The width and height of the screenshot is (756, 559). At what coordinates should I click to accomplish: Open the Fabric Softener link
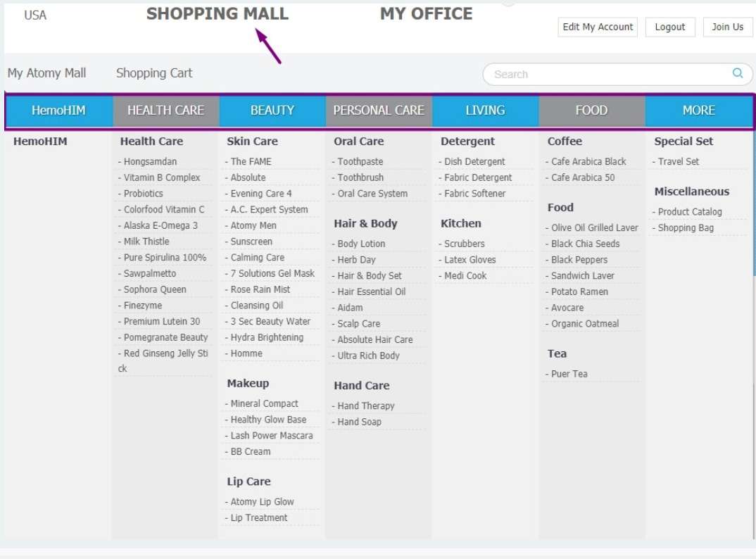(x=475, y=194)
